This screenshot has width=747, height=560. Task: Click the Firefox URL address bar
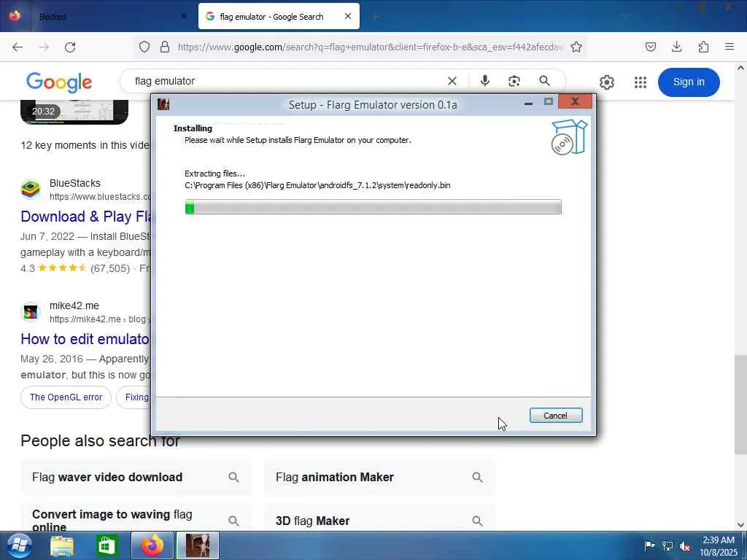pyautogui.click(x=369, y=47)
